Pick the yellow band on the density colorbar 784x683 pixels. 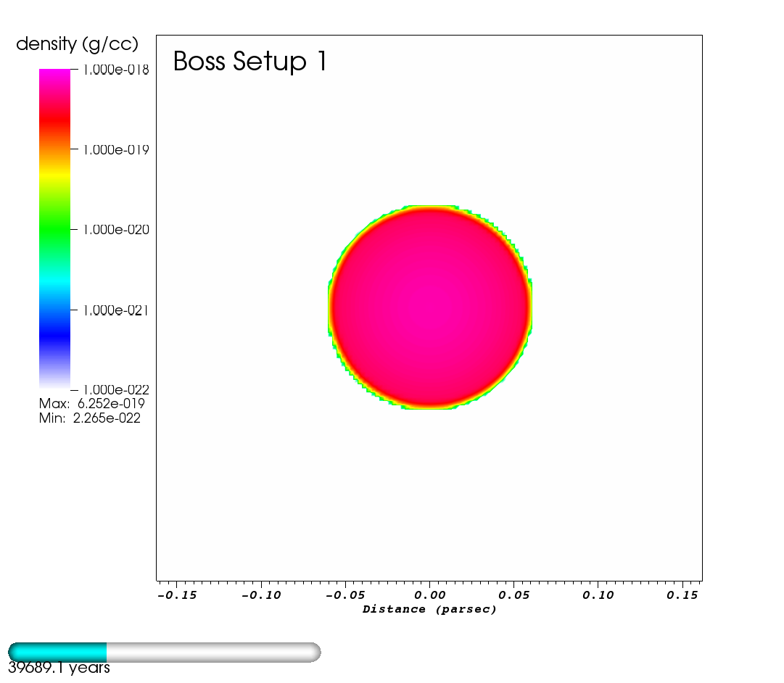coord(54,174)
